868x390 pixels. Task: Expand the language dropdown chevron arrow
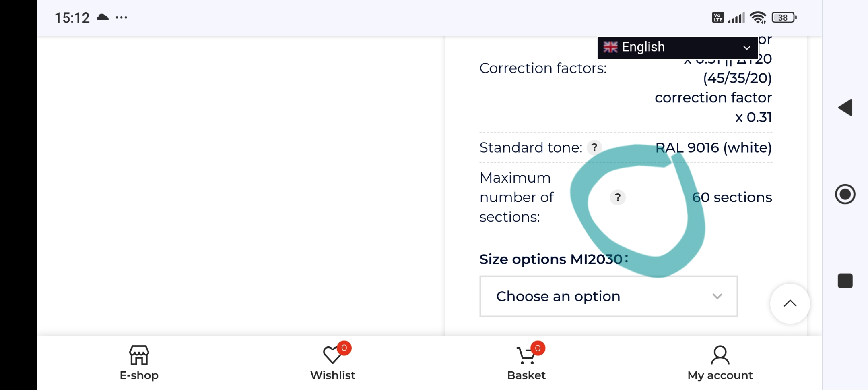[746, 48]
